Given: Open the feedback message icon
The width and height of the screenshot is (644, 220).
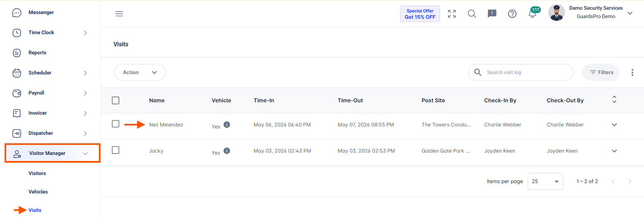Looking at the screenshot, I should [x=492, y=14].
